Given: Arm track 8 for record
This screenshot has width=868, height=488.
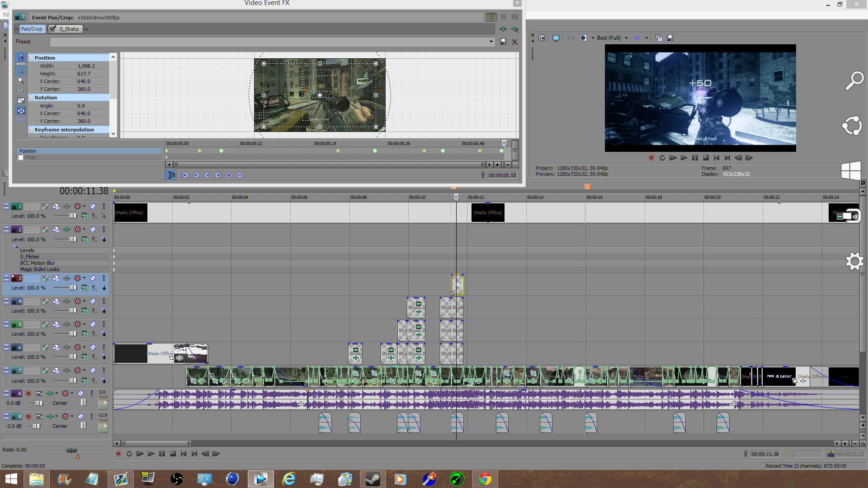Looking at the screenshot, I should pos(28,394).
